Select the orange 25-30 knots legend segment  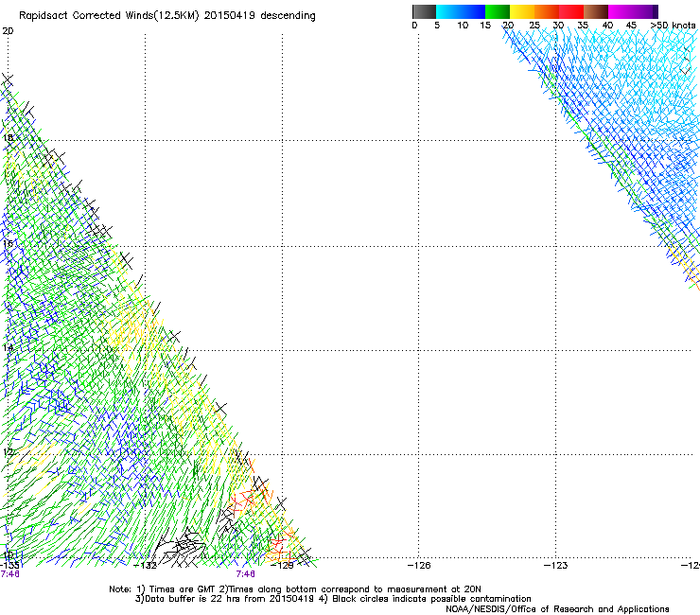547,11
